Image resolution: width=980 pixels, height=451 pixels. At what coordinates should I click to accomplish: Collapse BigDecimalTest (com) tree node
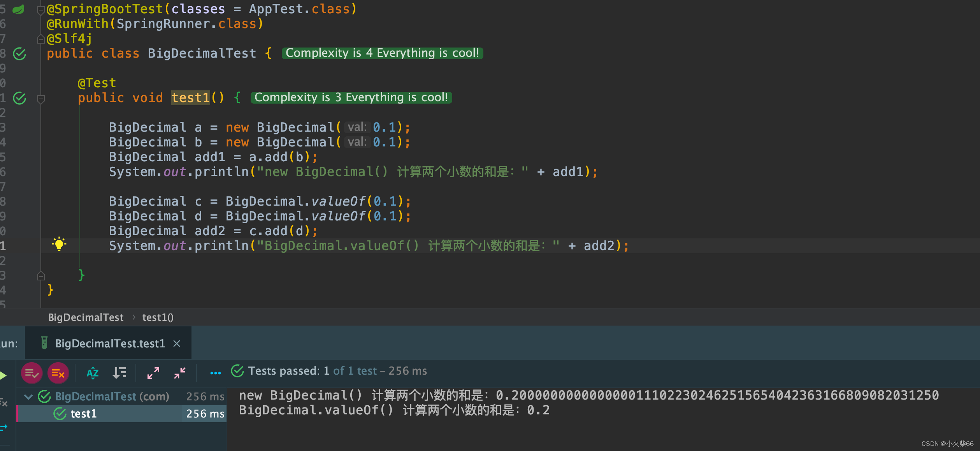[28, 397]
